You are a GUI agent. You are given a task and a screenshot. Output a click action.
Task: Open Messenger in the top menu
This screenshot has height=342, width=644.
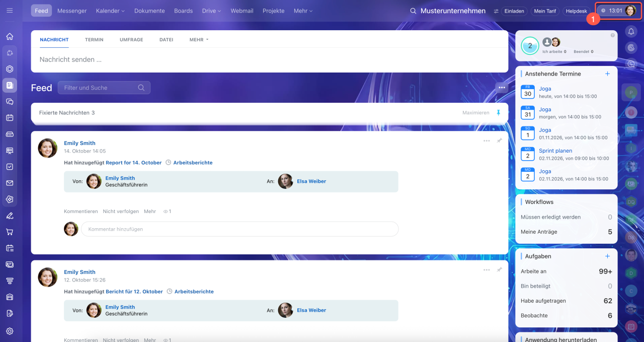click(x=72, y=11)
